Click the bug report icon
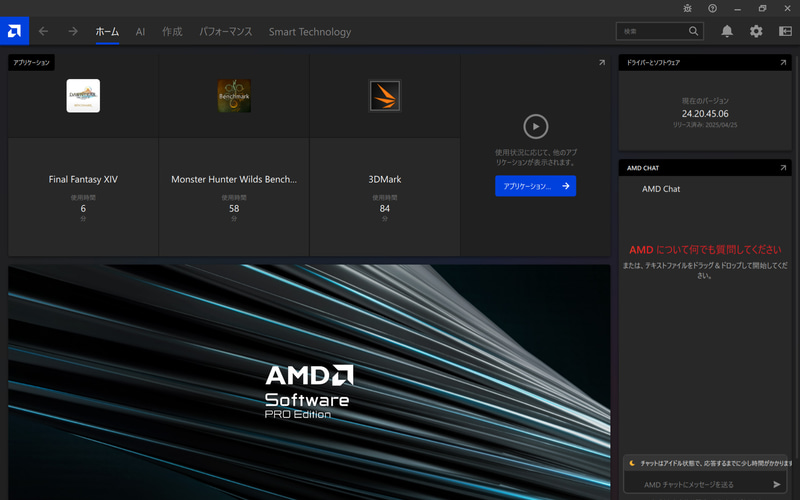Screen dimensions: 800x500 coord(688,8)
